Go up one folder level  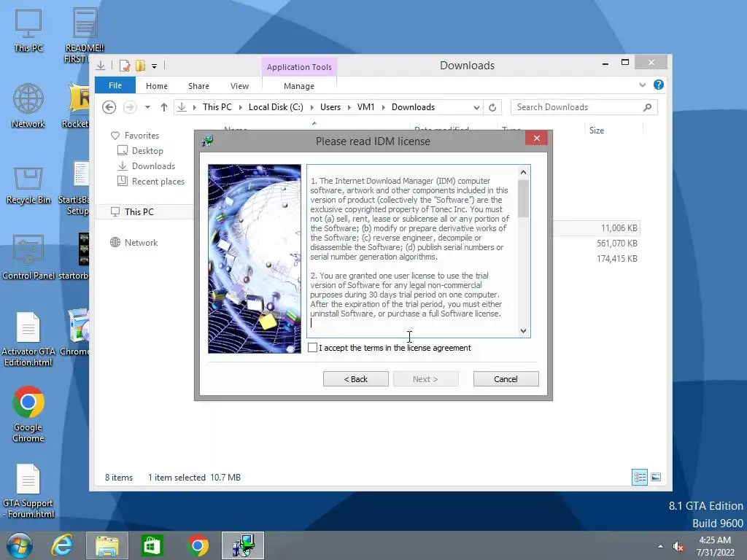[x=164, y=107]
